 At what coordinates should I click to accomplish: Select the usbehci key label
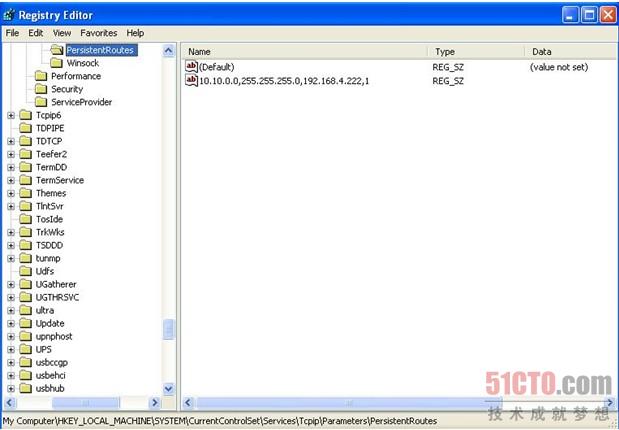(x=51, y=376)
